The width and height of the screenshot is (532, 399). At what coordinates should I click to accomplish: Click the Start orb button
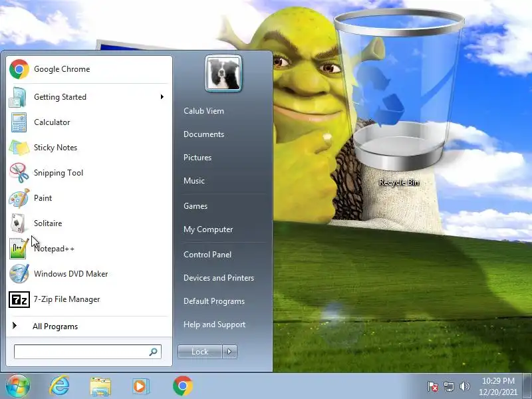pos(18,386)
